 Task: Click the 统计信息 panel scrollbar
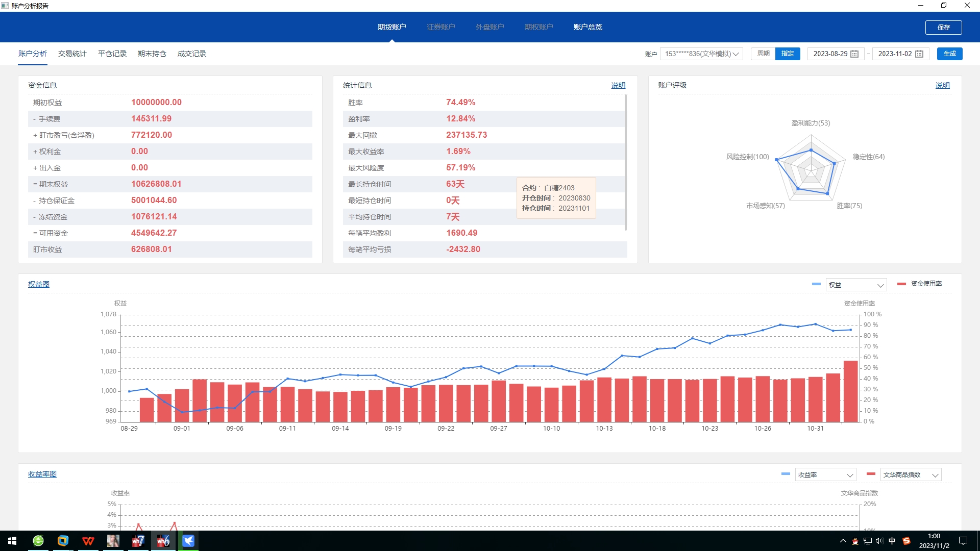[x=626, y=162]
